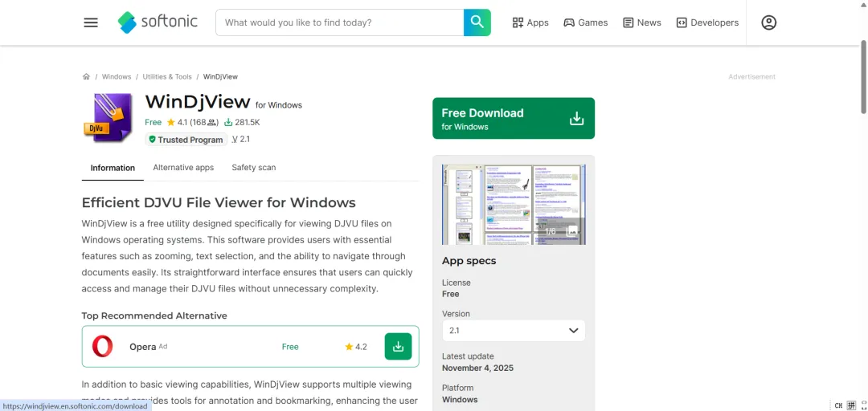Click the 'App specs' heading
This screenshot has height=411, width=868.
point(469,261)
